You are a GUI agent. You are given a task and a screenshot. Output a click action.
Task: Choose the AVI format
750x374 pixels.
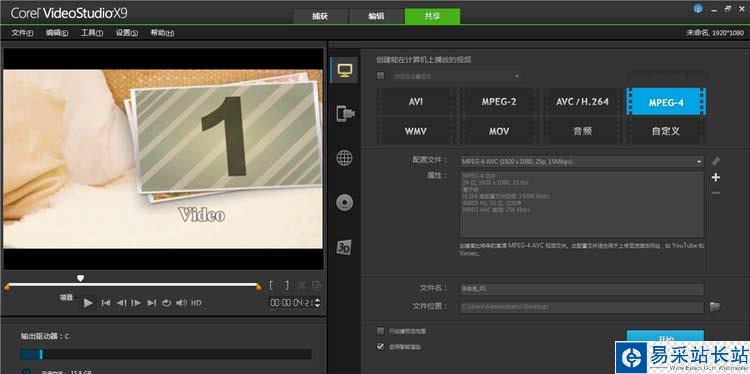[415, 101]
